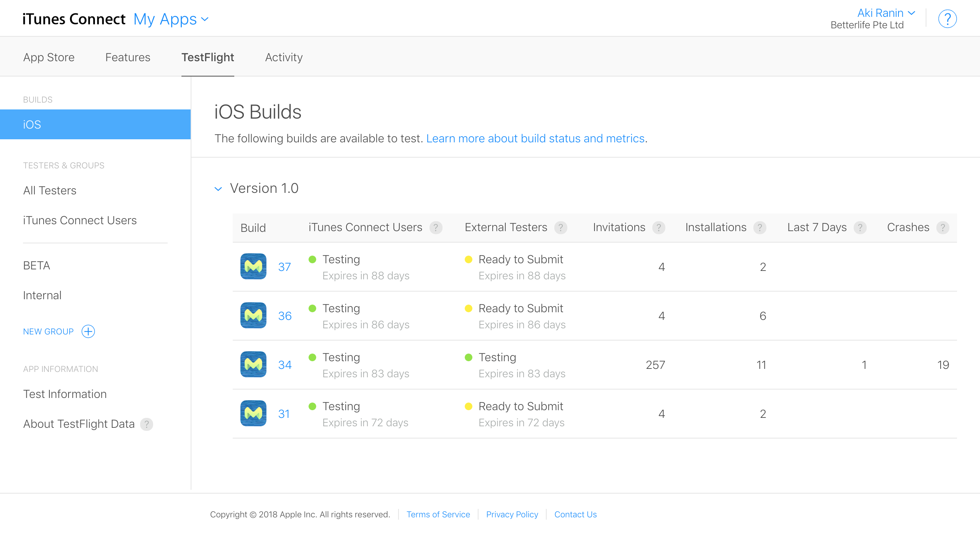Click the Betterlife Pte Ltd team name
This screenshot has width=980, height=538.
pyautogui.click(x=867, y=25)
